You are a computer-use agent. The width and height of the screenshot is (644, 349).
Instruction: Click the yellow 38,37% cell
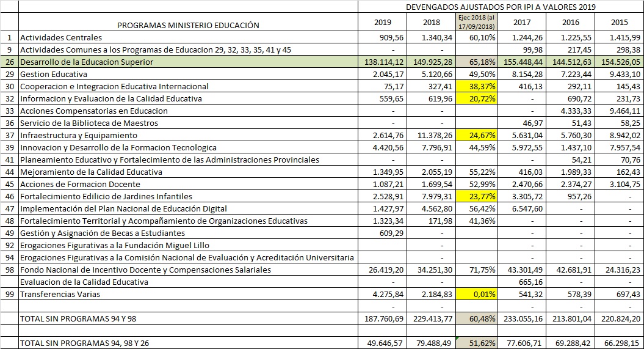tap(477, 86)
